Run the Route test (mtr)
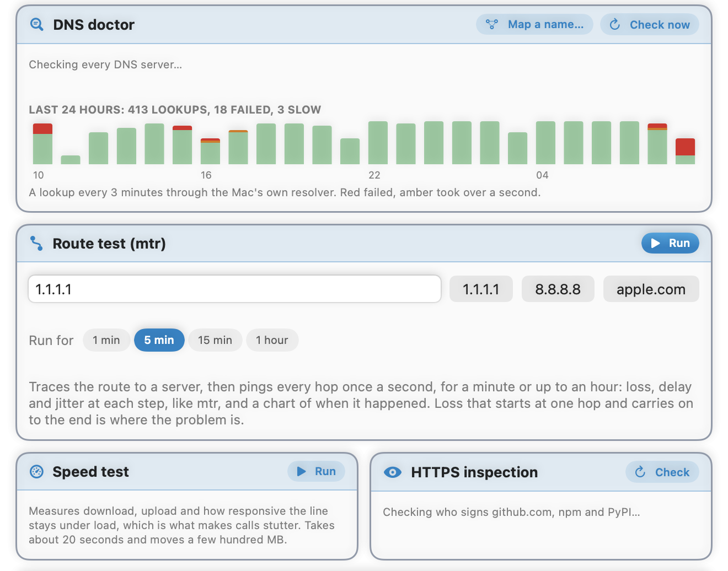 [x=670, y=243]
